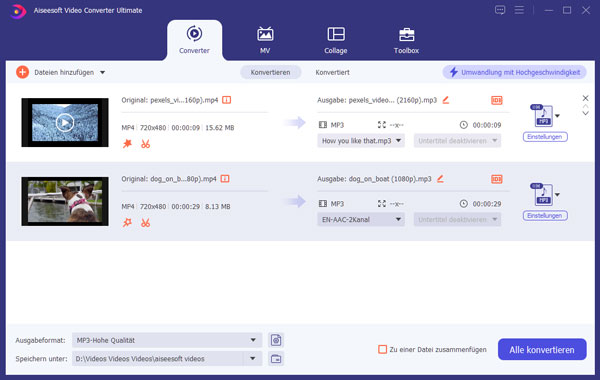Click Einstellungen for the pexels video

tap(545, 137)
